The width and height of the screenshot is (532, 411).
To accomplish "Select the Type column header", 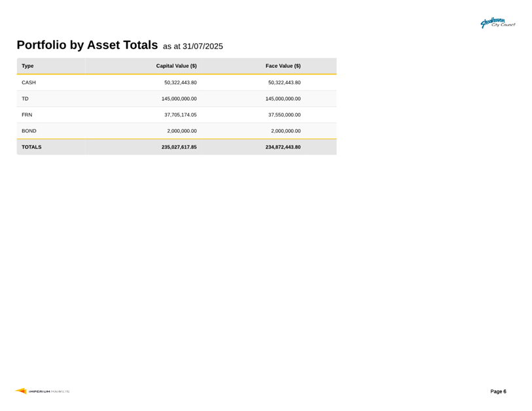I will (28, 66).
